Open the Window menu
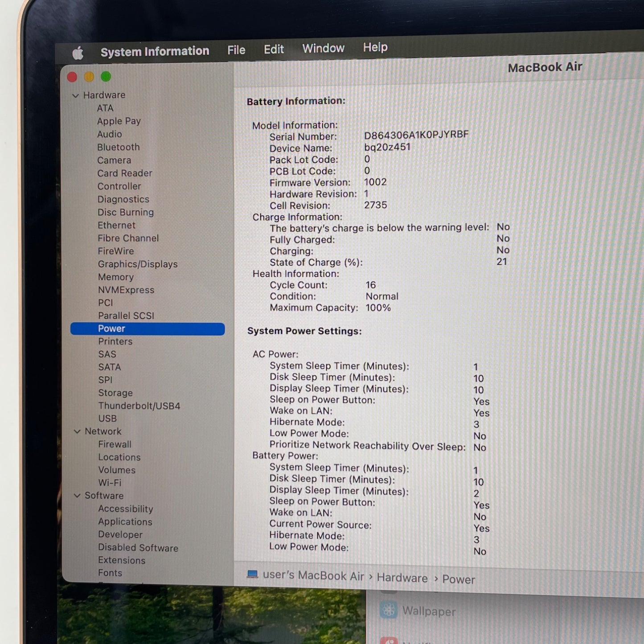The height and width of the screenshot is (644, 644). [x=323, y=48]
